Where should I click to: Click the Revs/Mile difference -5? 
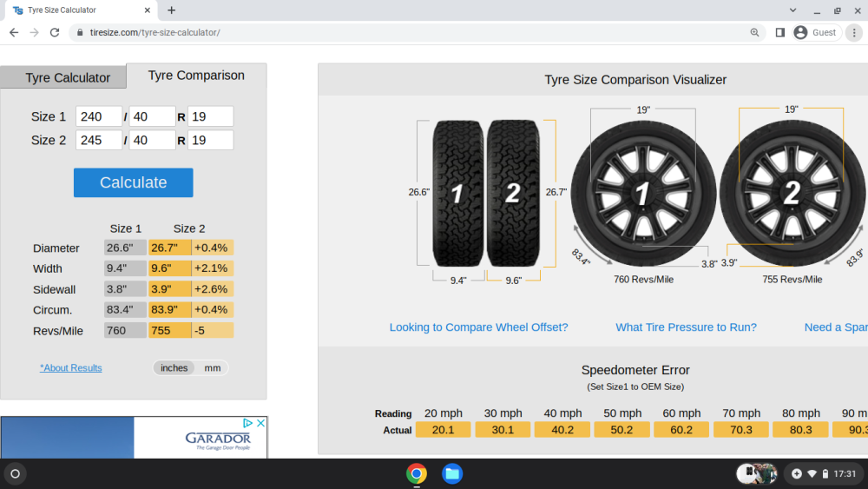pos(213,331)
